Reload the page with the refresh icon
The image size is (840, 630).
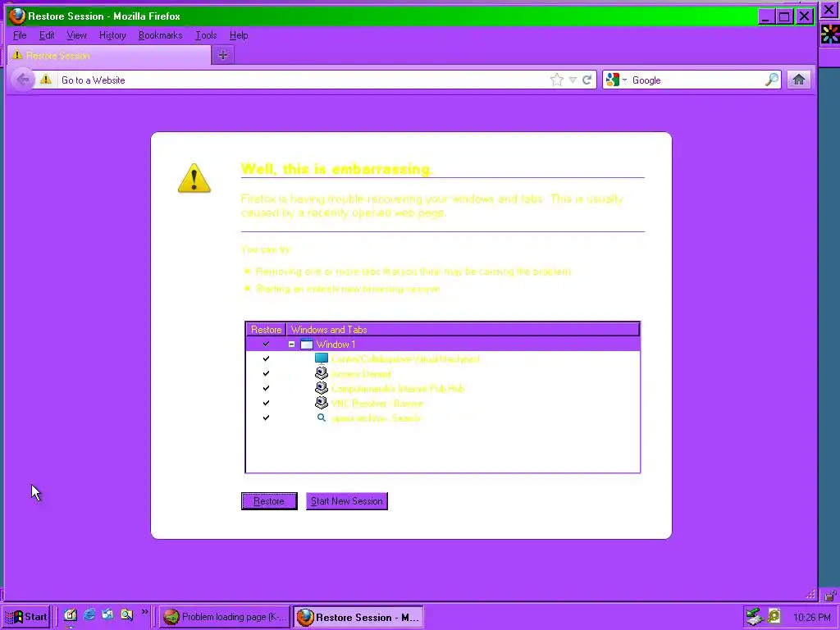click(x=587, y=80)
